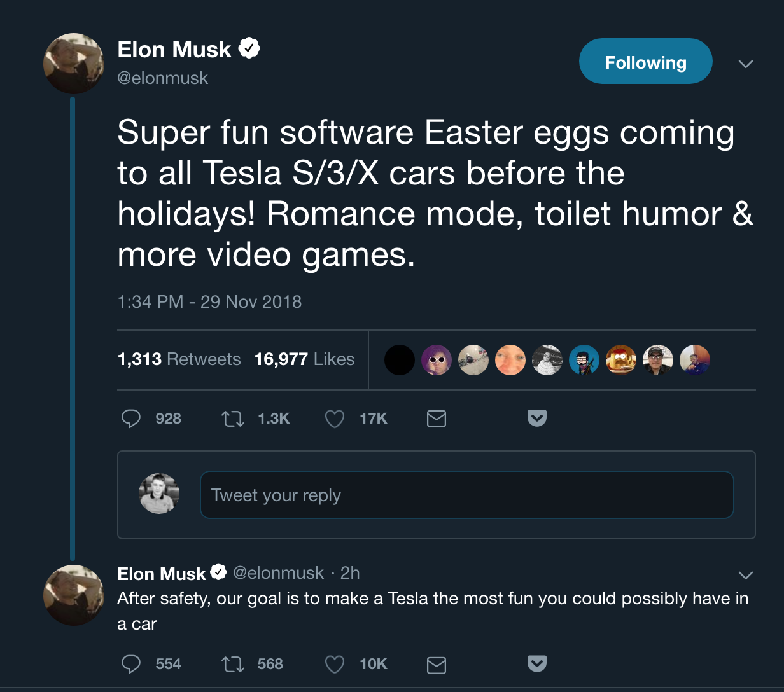Open the tweet timestamp '2h' link

(x=347, y=573)
